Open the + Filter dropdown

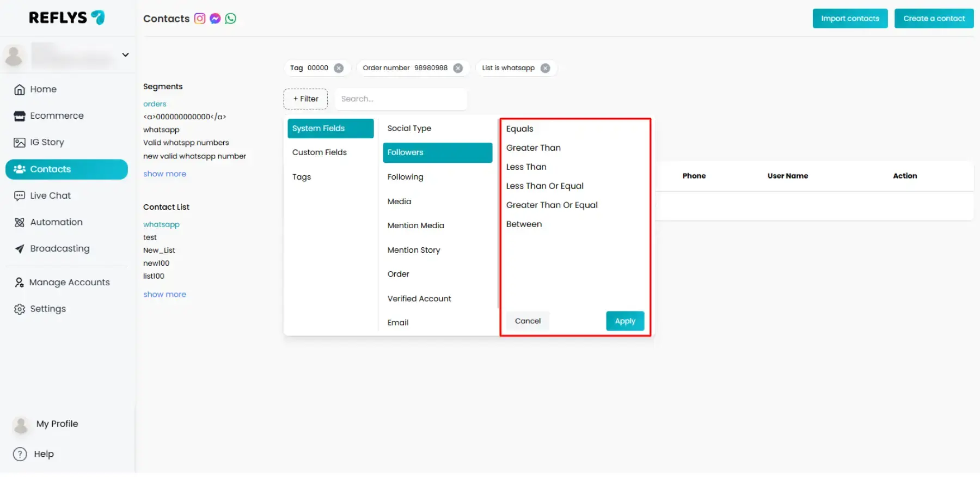[305, 99]
